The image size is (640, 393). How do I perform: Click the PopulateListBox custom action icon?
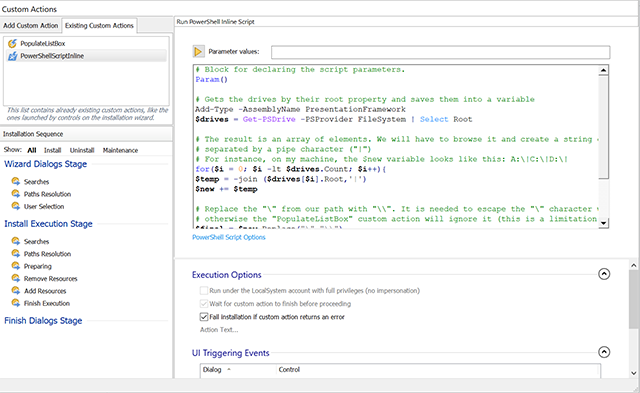coord(13,43)
